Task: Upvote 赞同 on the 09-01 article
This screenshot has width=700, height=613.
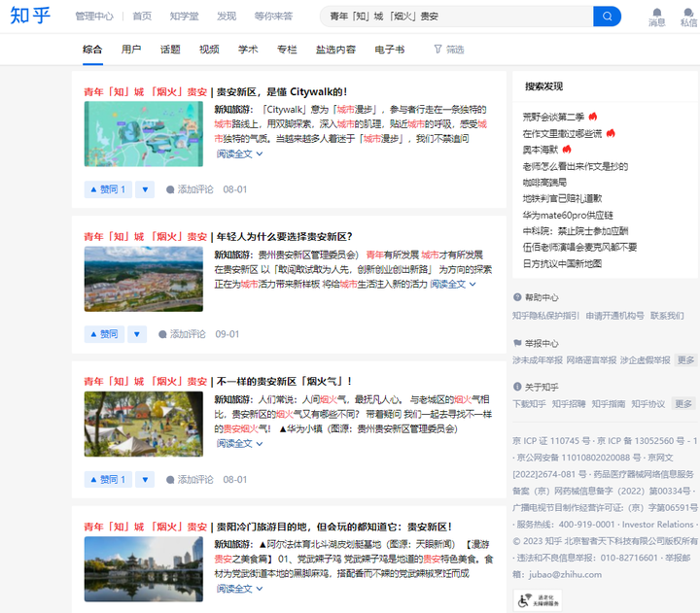Action: click(x=104, y=334)
